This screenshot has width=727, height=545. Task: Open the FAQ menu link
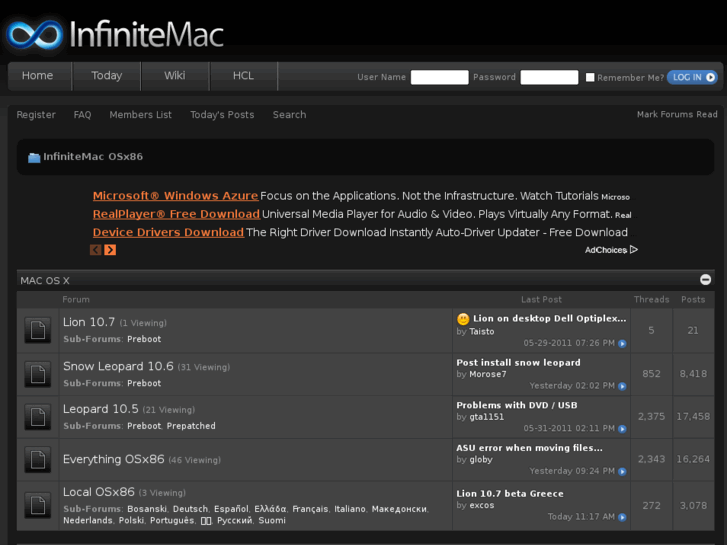pos(83,115)
